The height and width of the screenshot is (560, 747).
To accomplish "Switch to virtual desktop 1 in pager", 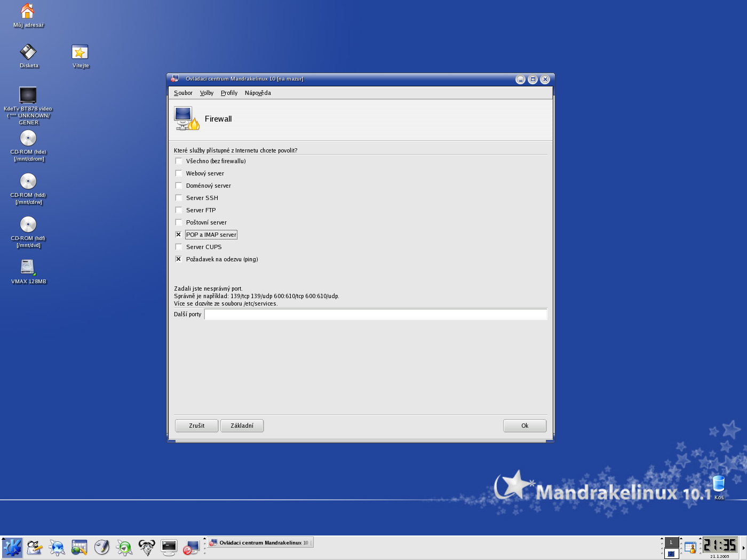I will point(671,542).
